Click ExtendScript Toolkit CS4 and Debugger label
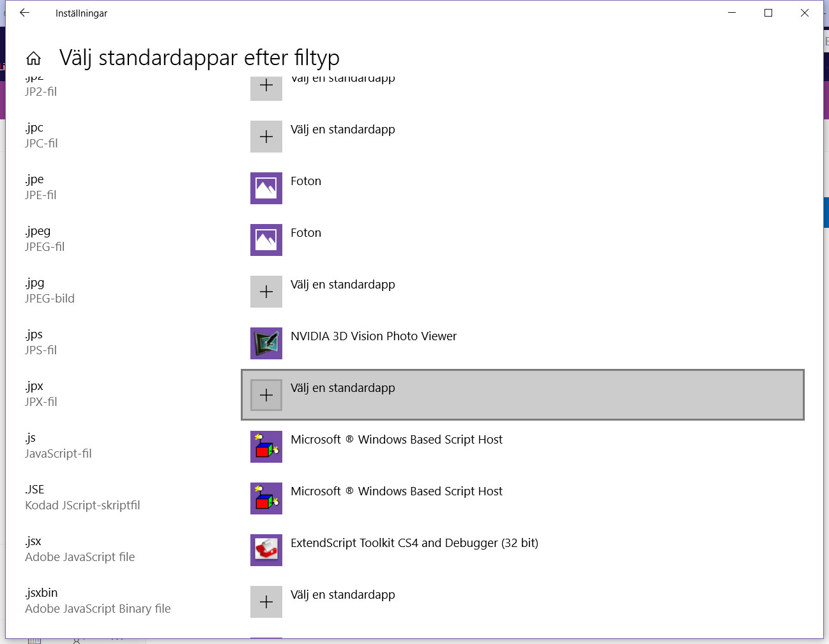Image resolution: width=829 pixels, height=644 pixels. 415,543
